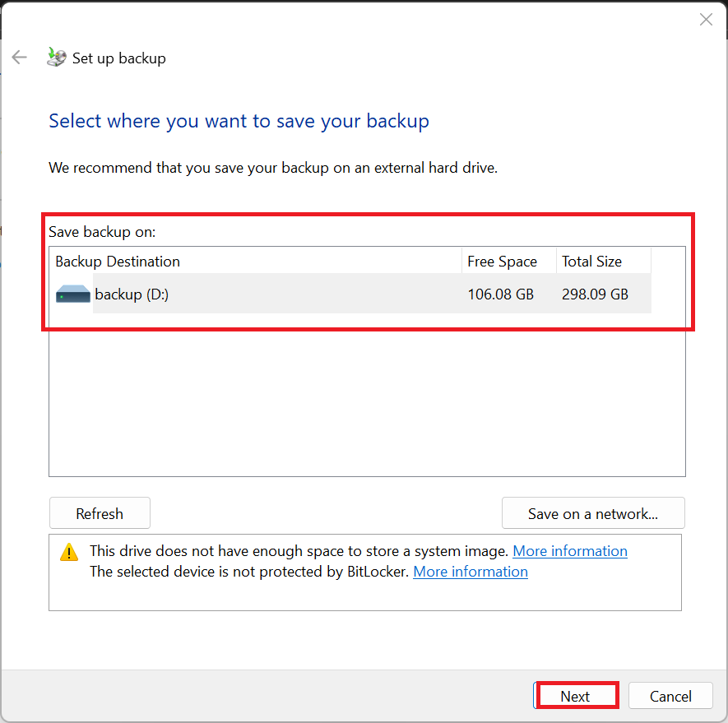
Task: Click the Save backup on label
Action: pos(102,232)
